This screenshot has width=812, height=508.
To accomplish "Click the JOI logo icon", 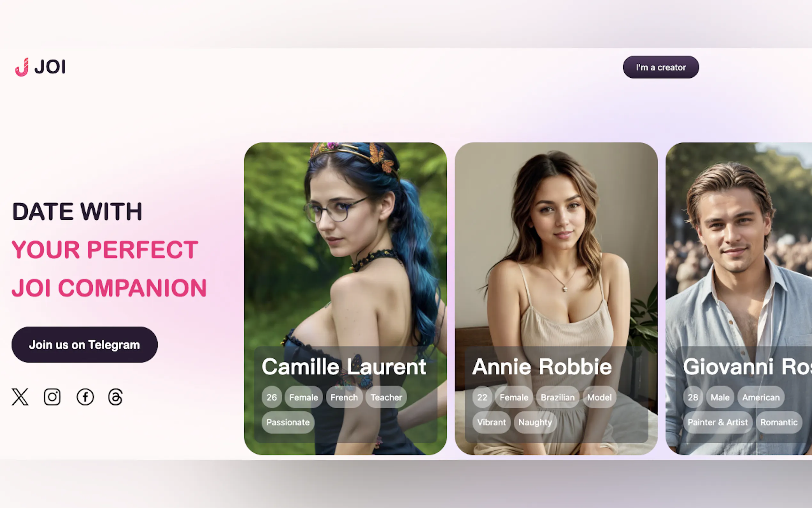I will [22, 67].
